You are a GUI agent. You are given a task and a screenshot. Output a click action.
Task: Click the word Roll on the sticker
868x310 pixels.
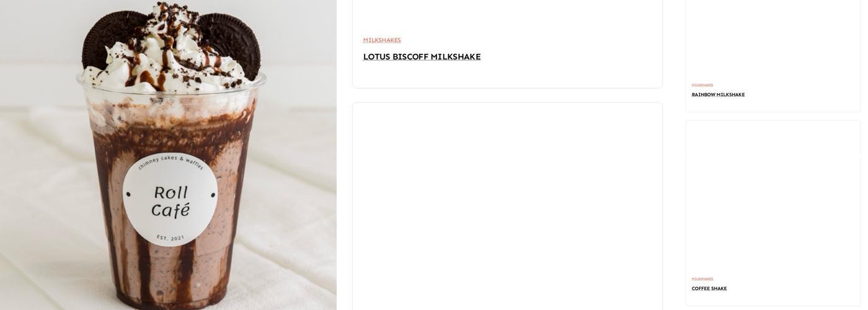[170, 192]
